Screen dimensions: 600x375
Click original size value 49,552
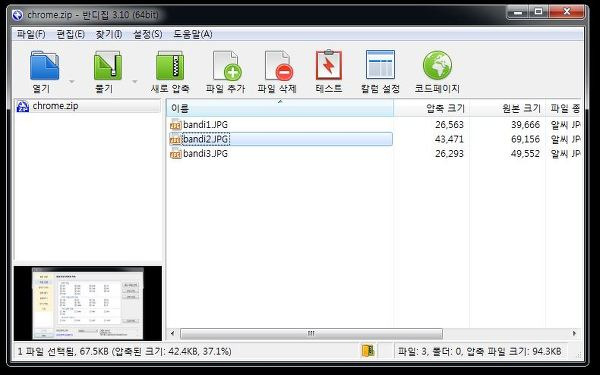(525, 154)
